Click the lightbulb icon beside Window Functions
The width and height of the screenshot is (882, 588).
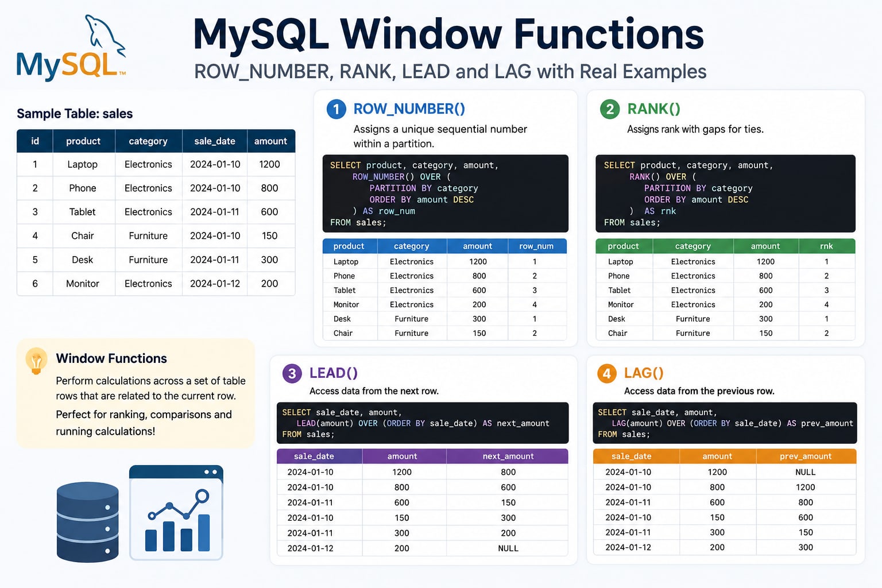pyautogui.click(x=36, y=361)
